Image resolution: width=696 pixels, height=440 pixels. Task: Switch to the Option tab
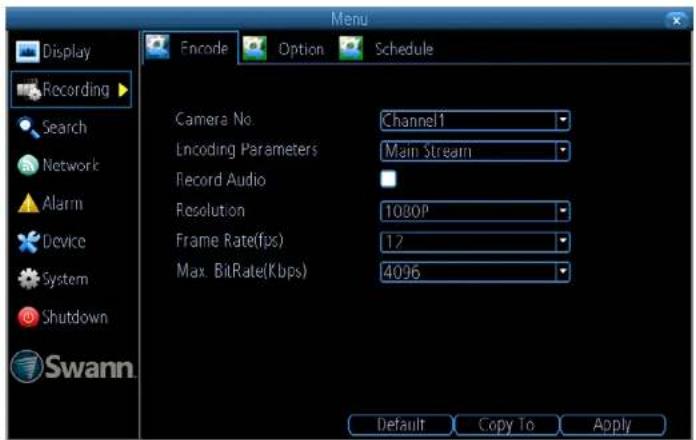(x=284, y=48)
